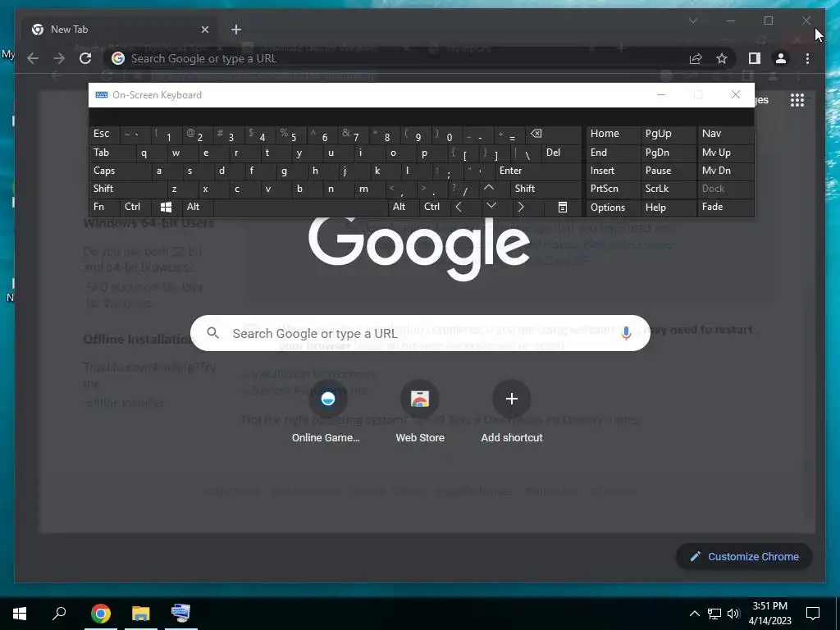Bookmark this tab with the star icon
840x630 pixels.
coord(722,58)
